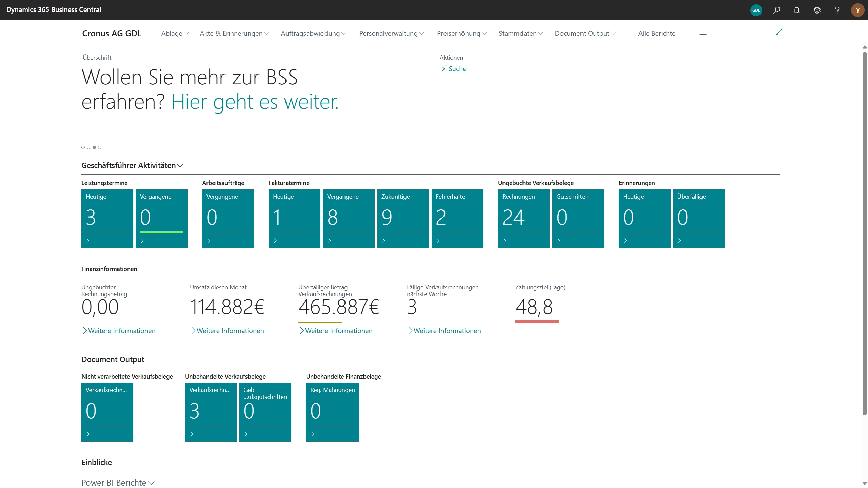Expand the Power BI Berichte section
This screenshot has height=488, width=868.
[118, 483]
